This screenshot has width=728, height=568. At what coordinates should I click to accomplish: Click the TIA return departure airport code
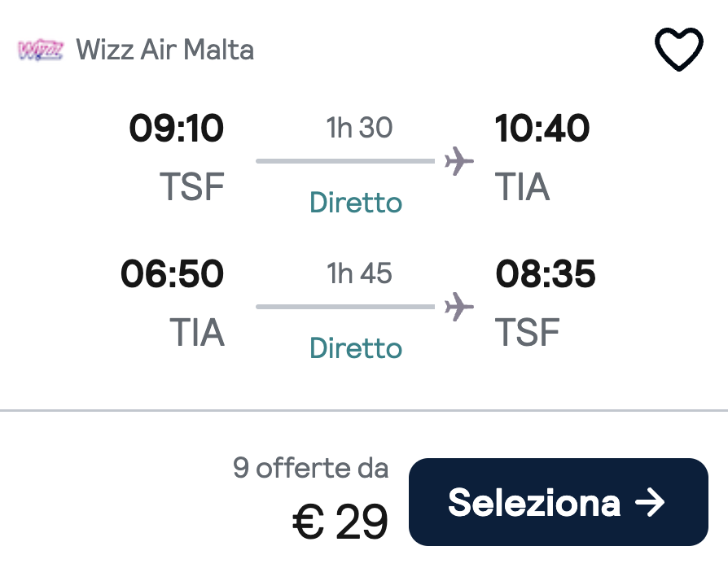[197, 332]
